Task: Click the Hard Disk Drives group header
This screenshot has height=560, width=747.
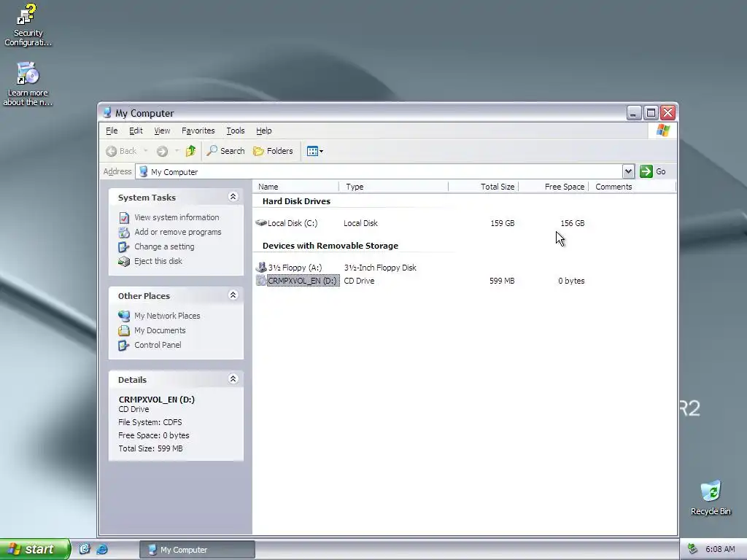Action: [296, 201]
